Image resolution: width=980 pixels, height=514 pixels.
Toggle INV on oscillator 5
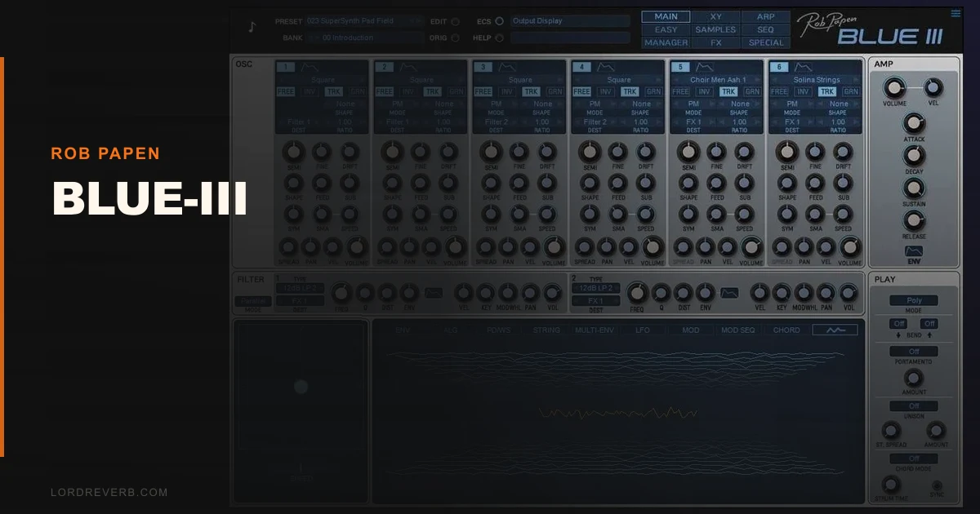click(704, 92)
